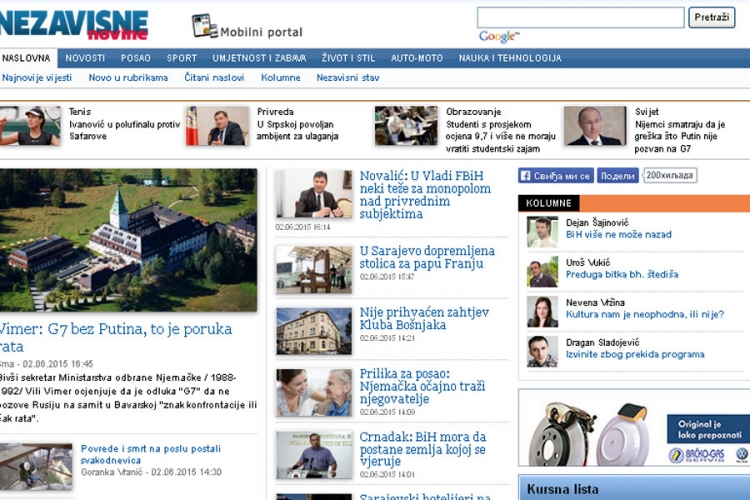Open Čitani naslovi link
The image size is (750, 500).
214,78
